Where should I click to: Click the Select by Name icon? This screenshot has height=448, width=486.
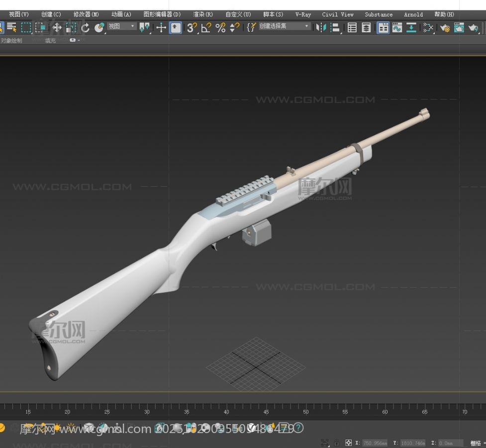(x=12, y=28)
